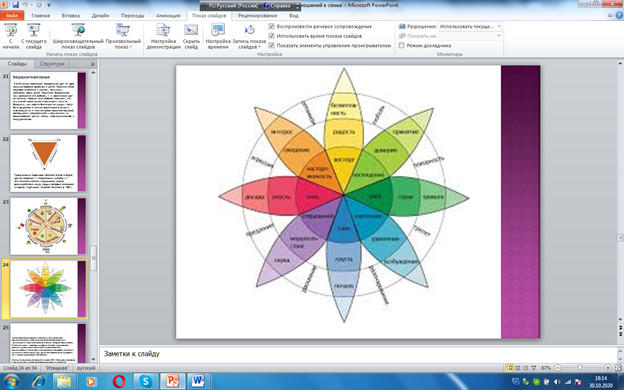
Task: Expand the custom slide show dropdown
Action: point(123,36)
